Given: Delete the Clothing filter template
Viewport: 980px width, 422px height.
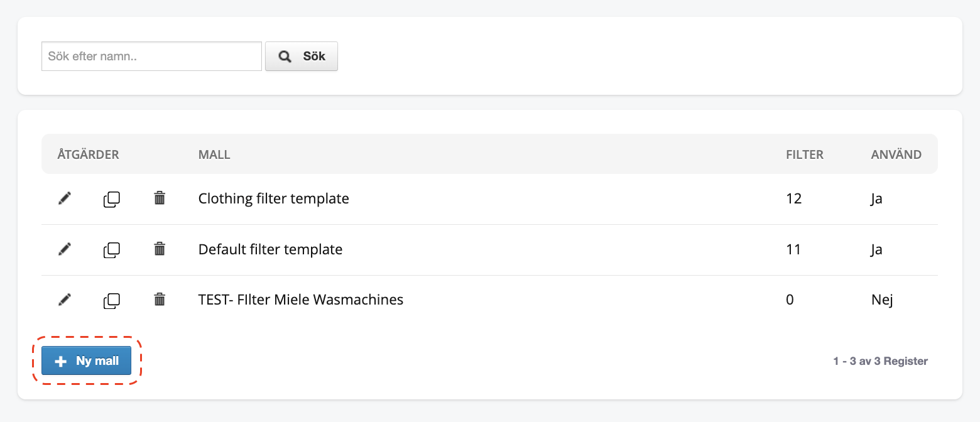Looking at the screenshot, I should point(160,198).
